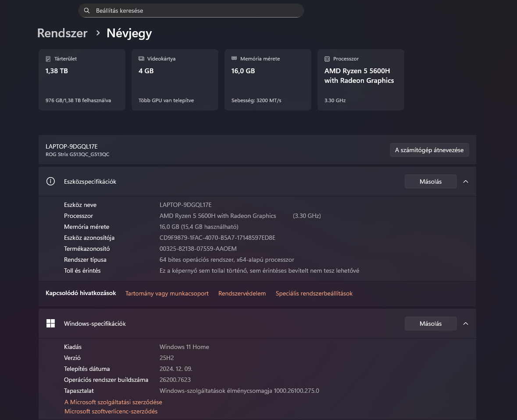Collapse the Windows-specifikációk section chevron
This screenshot has height=420, width=517.
pyautogui.click(x=466, y=324)
